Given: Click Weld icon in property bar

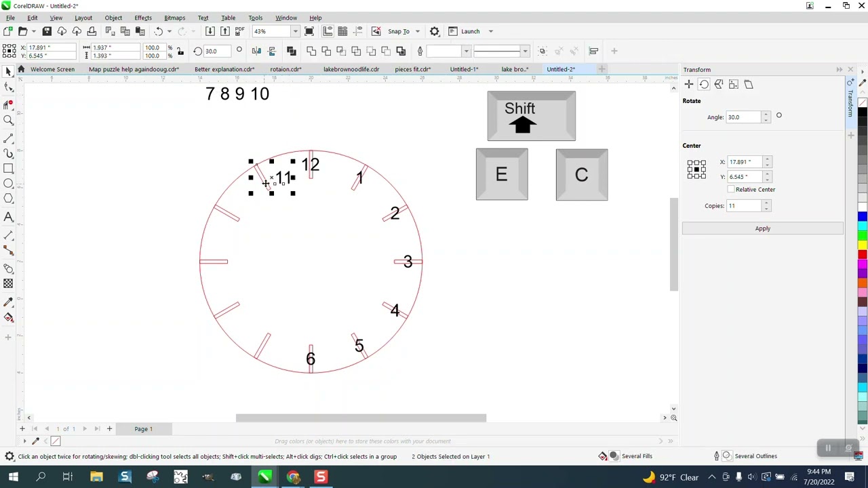Looking at the screenshot, I should point(311,51).
